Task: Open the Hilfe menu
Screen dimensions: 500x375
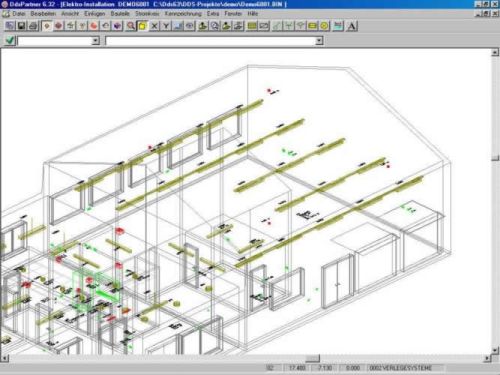Action: (x=253, y=14)
